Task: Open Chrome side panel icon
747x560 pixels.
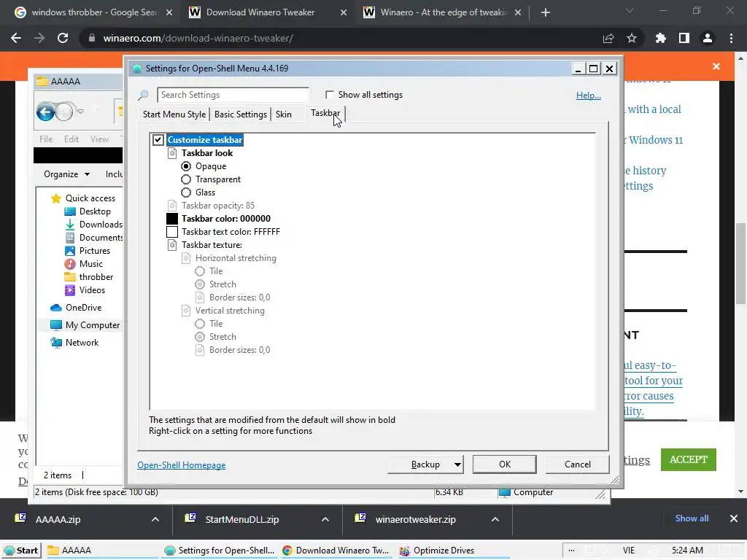Action: point(684,38)
